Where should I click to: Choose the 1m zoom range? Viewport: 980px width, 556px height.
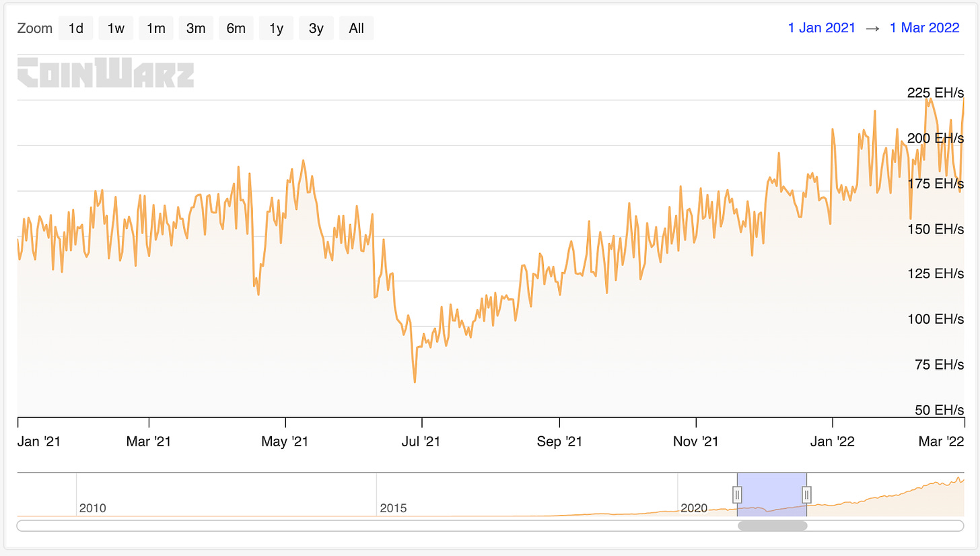156,28
